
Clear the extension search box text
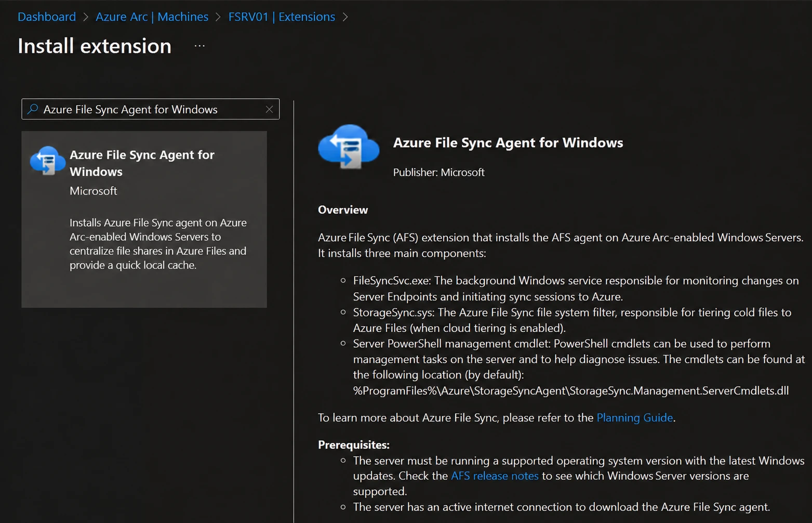(x=269, y=109)
